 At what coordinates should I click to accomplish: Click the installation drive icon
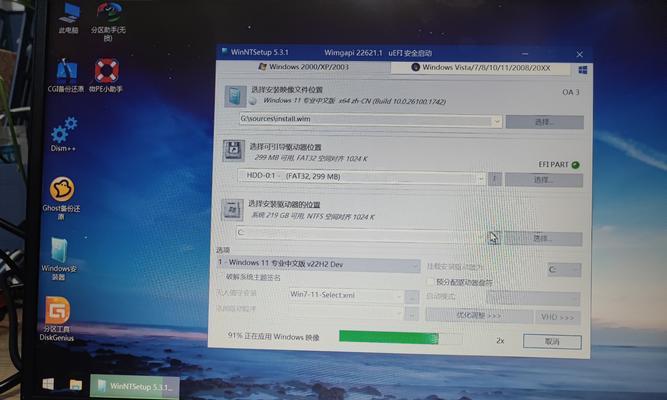click(x=232, y=210)
